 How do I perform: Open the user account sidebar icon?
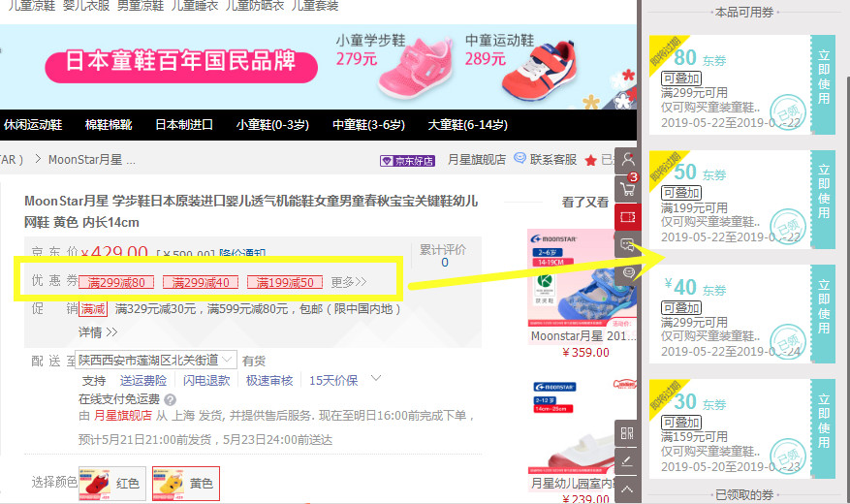628,160
